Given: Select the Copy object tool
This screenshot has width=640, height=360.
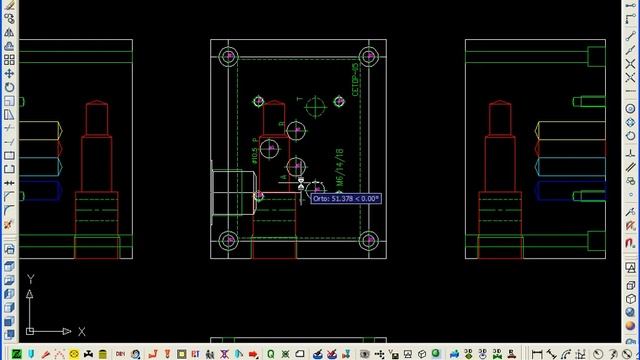Looking at the screenshot, I should coord(9,18).
